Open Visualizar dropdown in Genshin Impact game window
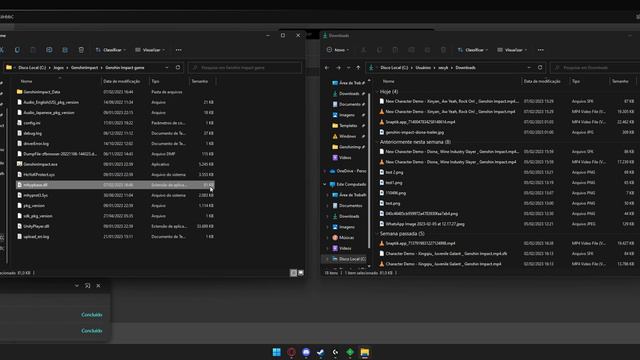The image size is (640, 360). (150, 50)
